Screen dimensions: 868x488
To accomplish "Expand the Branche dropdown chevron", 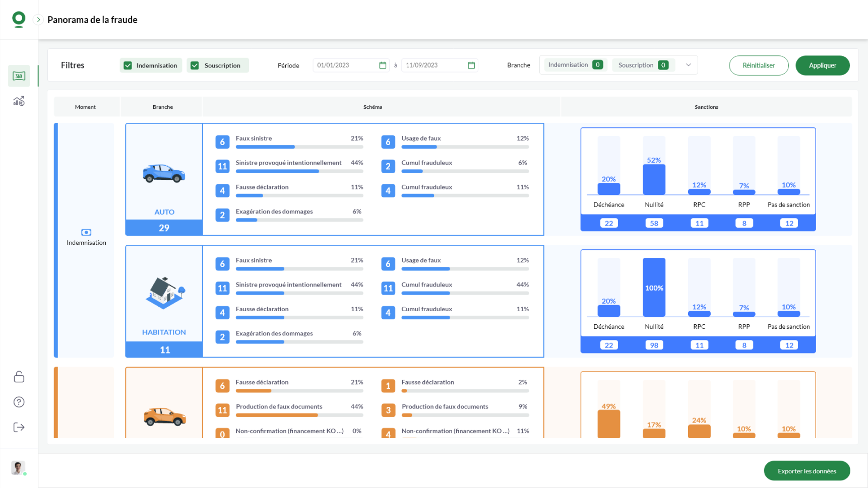I will click(688, 65).
